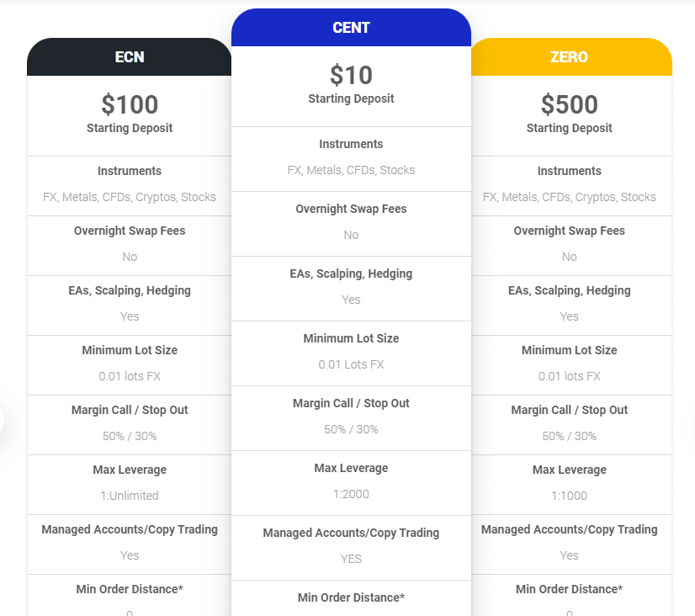Click ZERO Max Leverage 1:1000 value
Viewport: 695px width, 616px height.
point(569,496)
